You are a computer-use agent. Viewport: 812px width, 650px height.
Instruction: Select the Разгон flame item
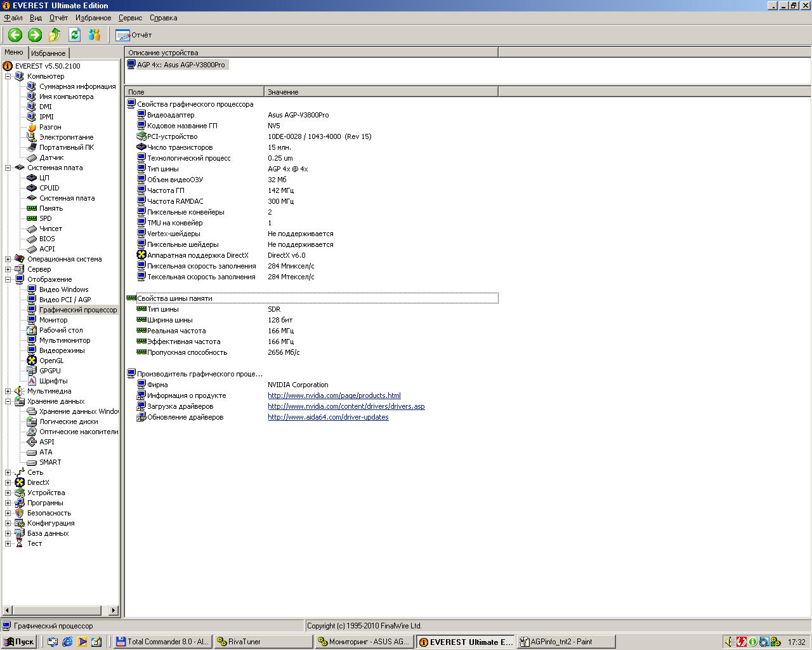50,127
